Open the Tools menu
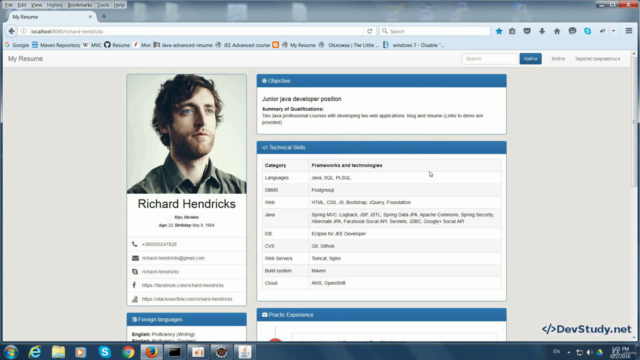Image resolution: width=640 pixels, height=360 pixels. point(103,5)
